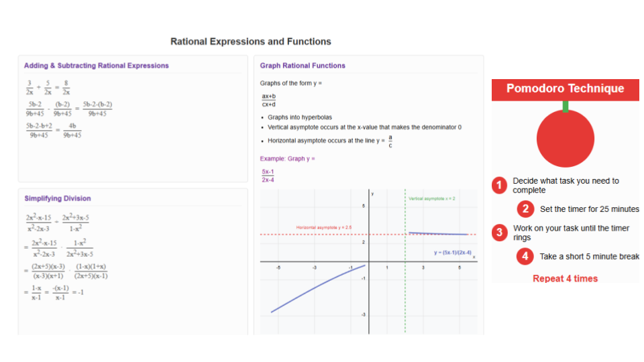
Task: Click the Horizontal asymptote y = 2.5 label
Action: coord(323,227)
